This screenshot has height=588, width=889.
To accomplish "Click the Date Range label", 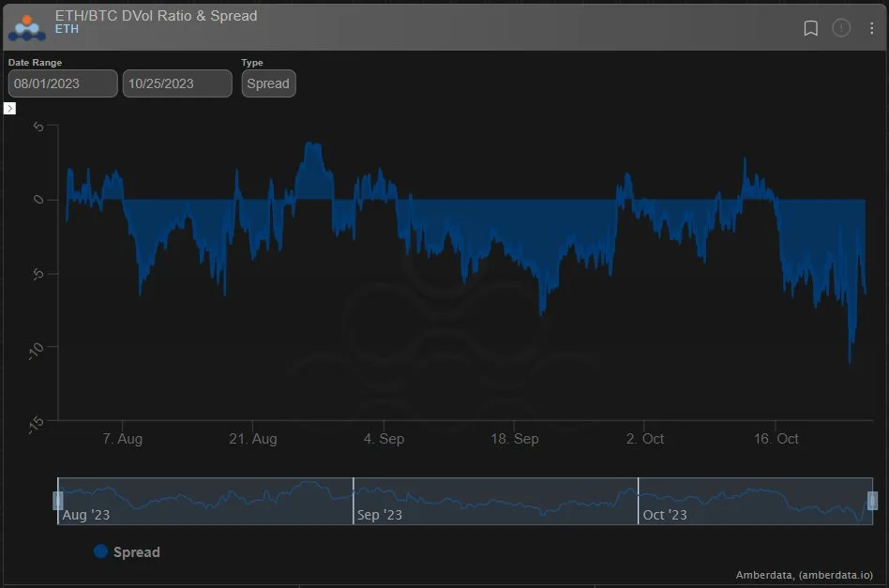I will coord(35,63).
